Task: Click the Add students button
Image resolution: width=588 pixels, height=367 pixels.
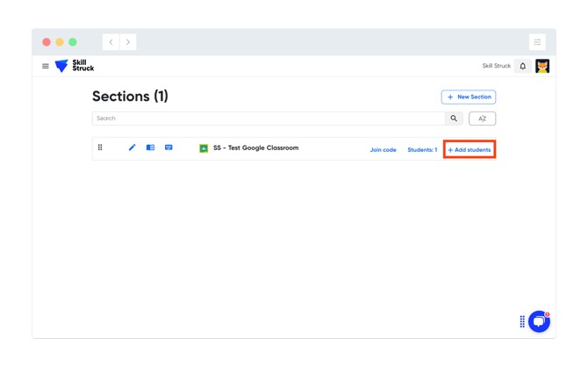Action: (x=470, y=150)
